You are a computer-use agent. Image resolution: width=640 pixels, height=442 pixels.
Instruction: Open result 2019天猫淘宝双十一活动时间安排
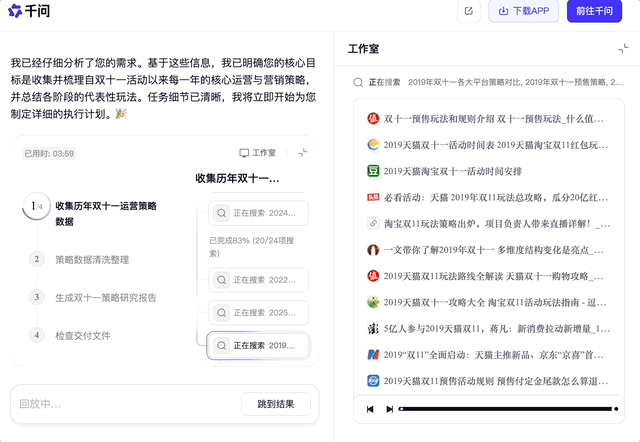[x=453, y=171]
